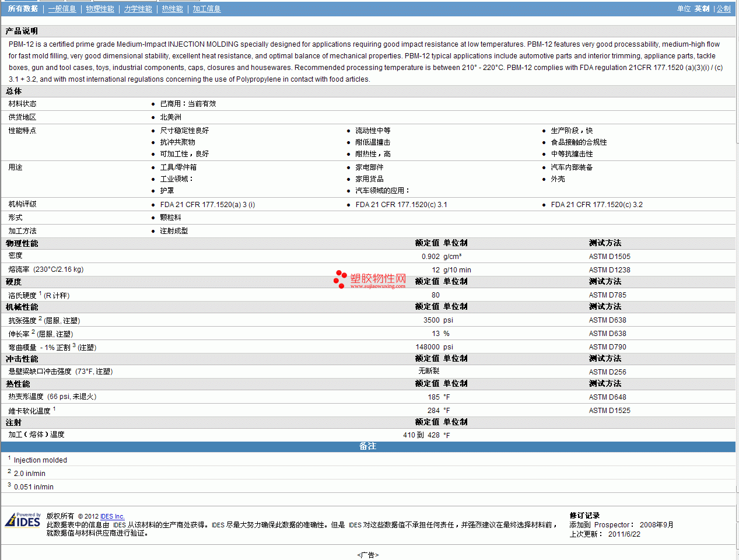This screenshot has width=739, height=560.
Task: Click the feature 流动性中等
Action: click(x=373, y=131)
